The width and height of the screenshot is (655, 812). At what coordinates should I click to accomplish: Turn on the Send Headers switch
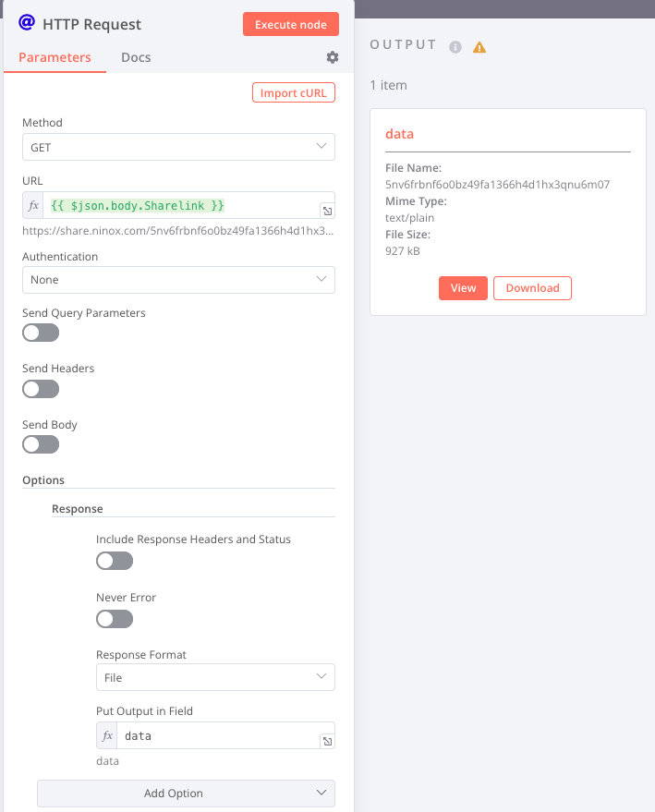tap(41, 389)
